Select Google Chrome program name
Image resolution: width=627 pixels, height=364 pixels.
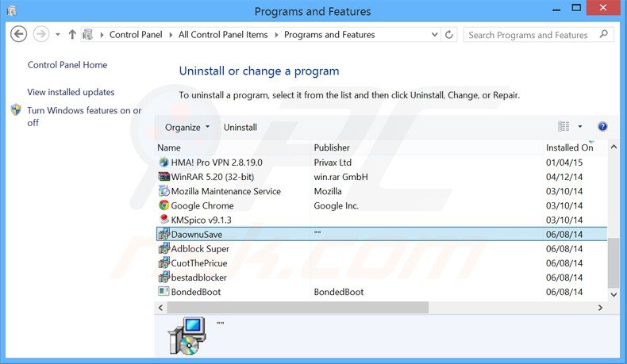[202, 205]
